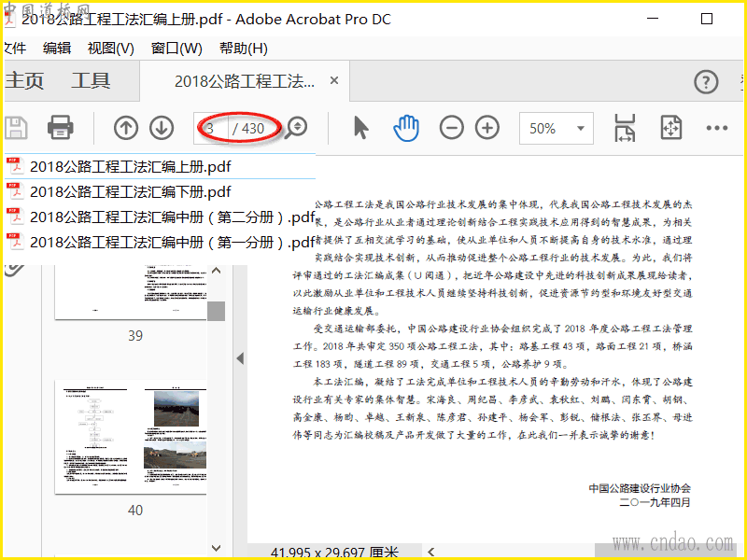This screenshot has width=747, height=560.
Task: Open the find text magnifier tool
Action: coord(296,128)
